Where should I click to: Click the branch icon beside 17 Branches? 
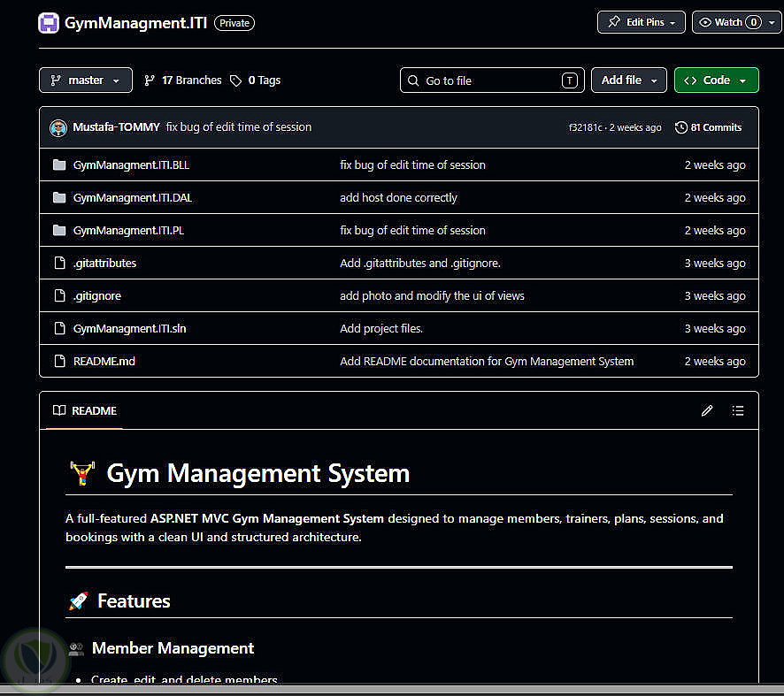pyautogui.click(x=150, y=80)
